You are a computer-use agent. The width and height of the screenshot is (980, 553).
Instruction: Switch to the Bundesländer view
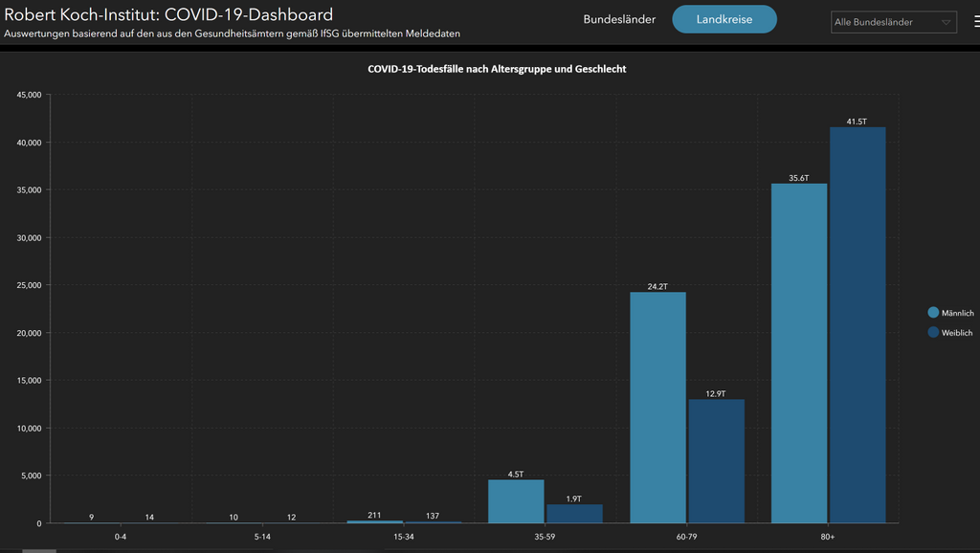pos(619,19)
